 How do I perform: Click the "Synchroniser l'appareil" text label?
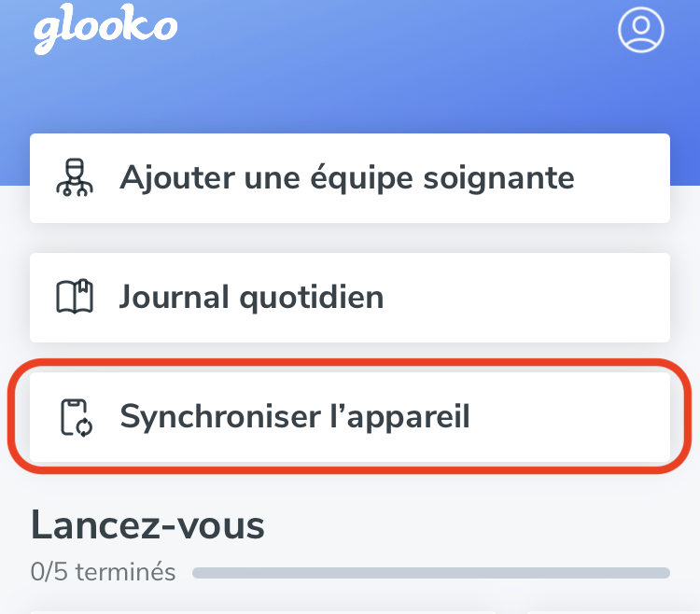click(x=295, y=417)
